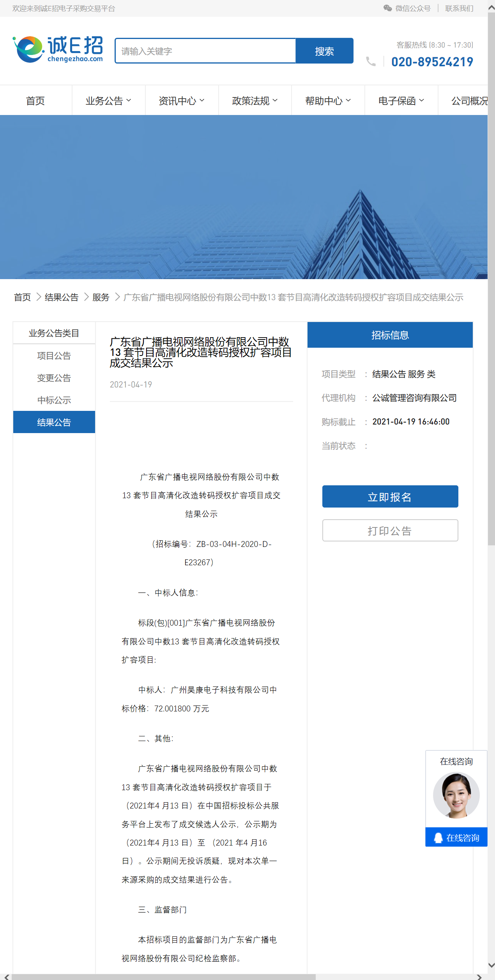Image resolution: width=495 pixels, height=980 pixels.
Task: Click the online consultant avatar photo
Action: click(x=456, y=795)
